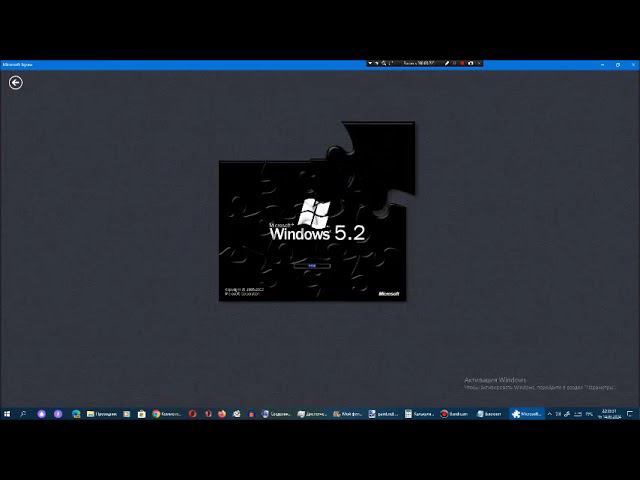Screen dimensions: 640x480
Task: Switch to the Google Chrome taskbar window
Action: coord(167,414)
